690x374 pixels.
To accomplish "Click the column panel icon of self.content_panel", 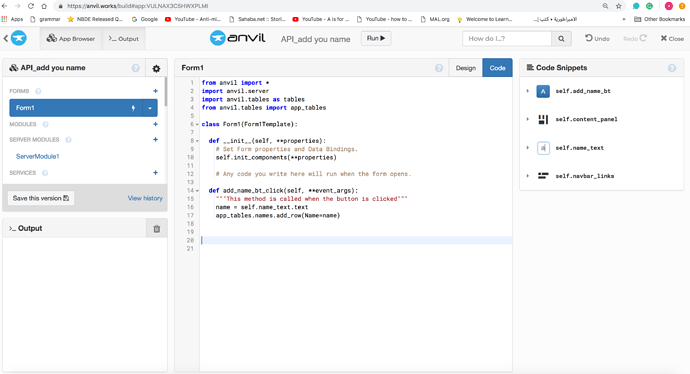I will [543, 119].
